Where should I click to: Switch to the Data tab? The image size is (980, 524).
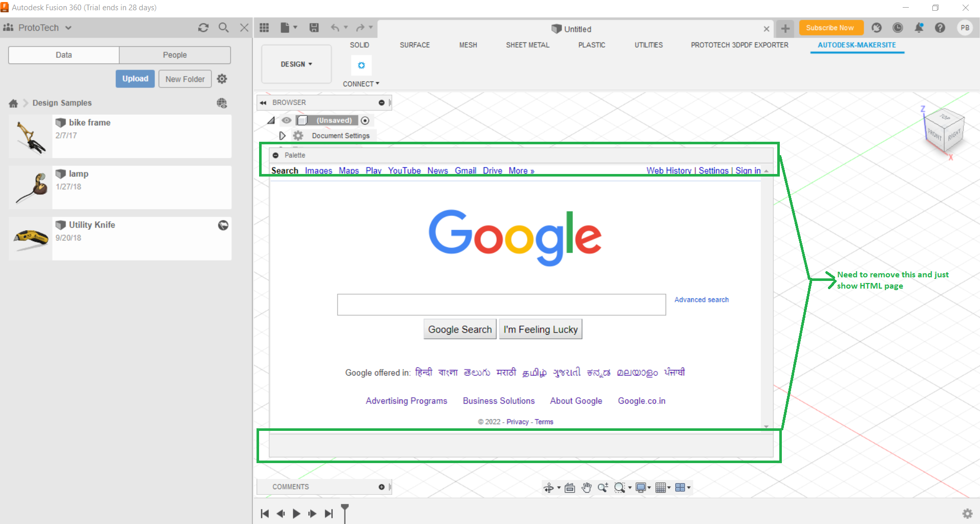64,55
